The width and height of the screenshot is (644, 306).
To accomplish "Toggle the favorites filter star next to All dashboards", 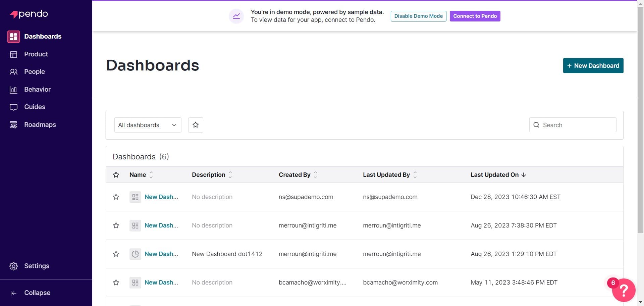I will click(195, 124).
